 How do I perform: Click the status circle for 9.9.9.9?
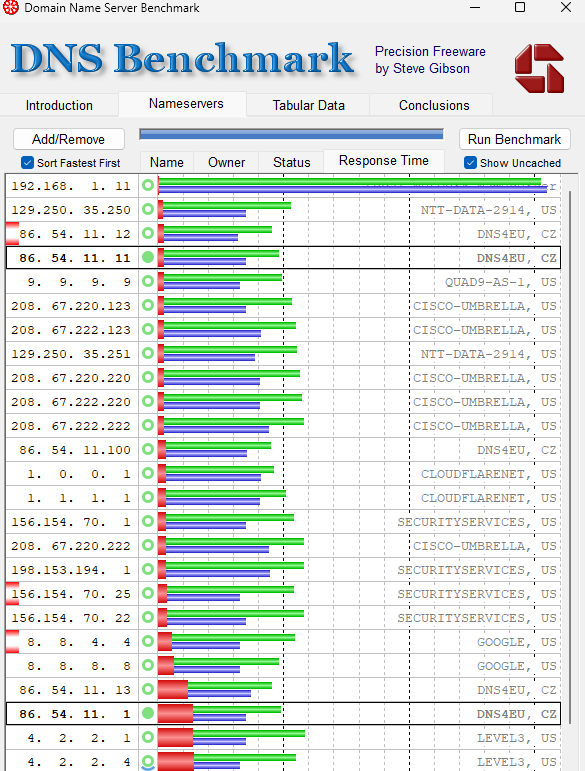[x=148, y=281]
